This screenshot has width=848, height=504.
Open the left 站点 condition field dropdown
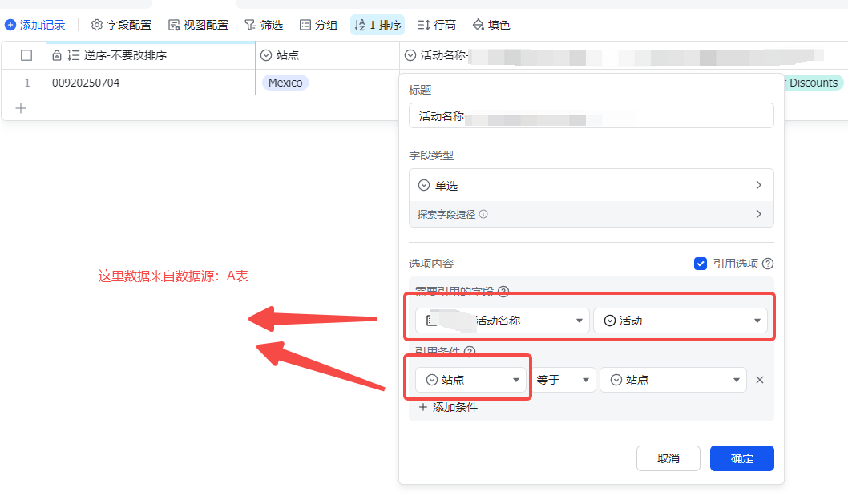(470, 380)
